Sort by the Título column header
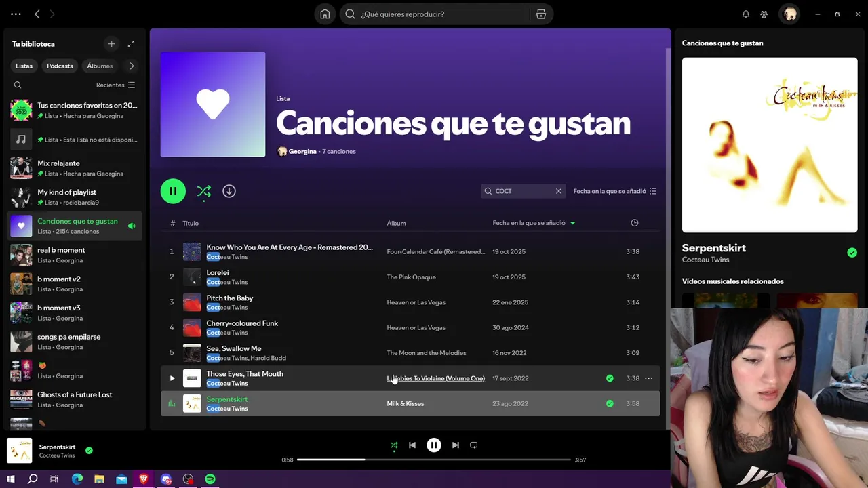The image size is (868, 488). (191, 223)
